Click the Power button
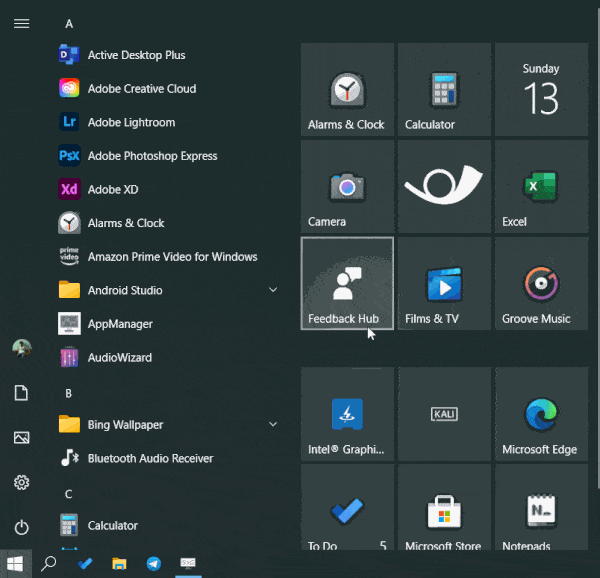The image size is (600, 578). click(21, 528)
